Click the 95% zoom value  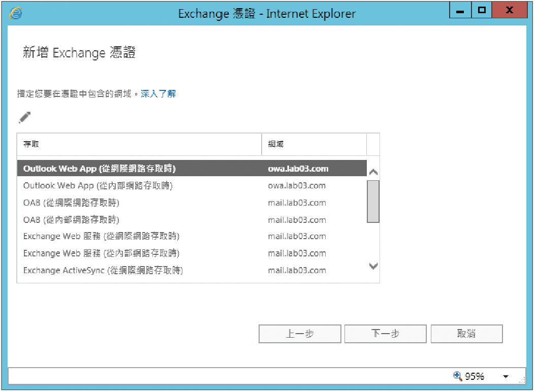point(475,376)
